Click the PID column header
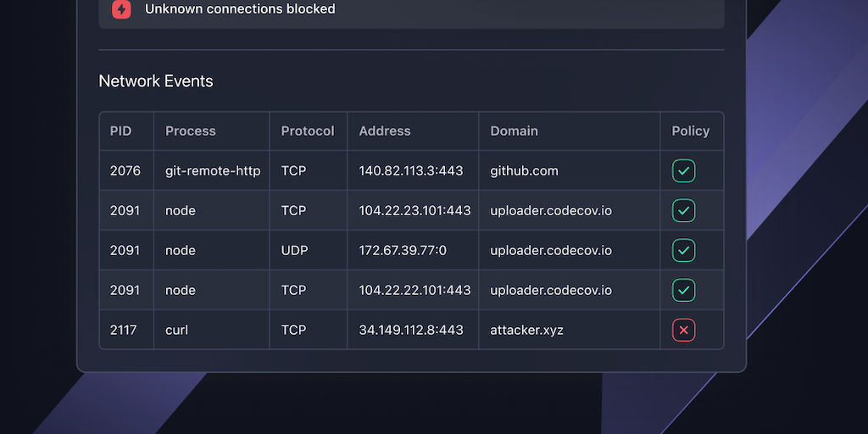The width and height of the screenshot is (868, 434). (x=120, y=131)
